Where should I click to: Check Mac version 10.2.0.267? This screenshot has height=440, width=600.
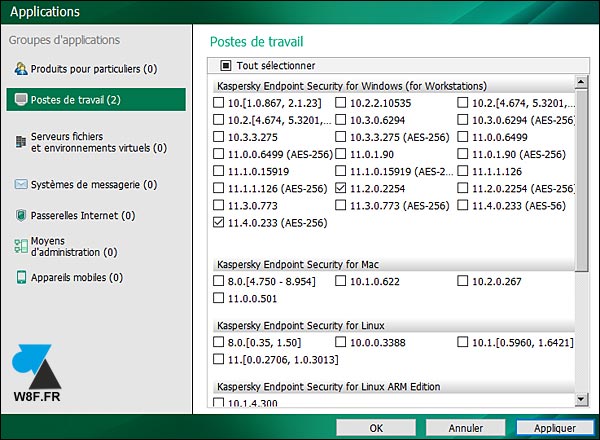(x=463, y=281)
